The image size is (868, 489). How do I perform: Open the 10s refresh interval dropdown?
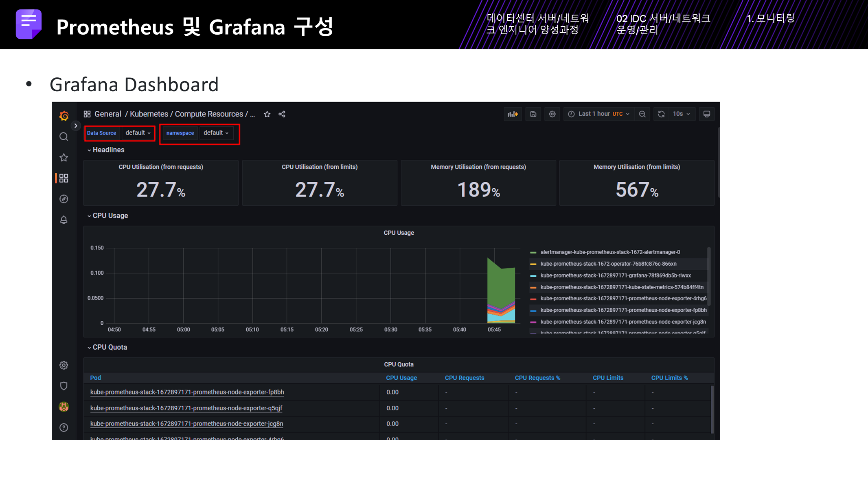pos(681,114)
